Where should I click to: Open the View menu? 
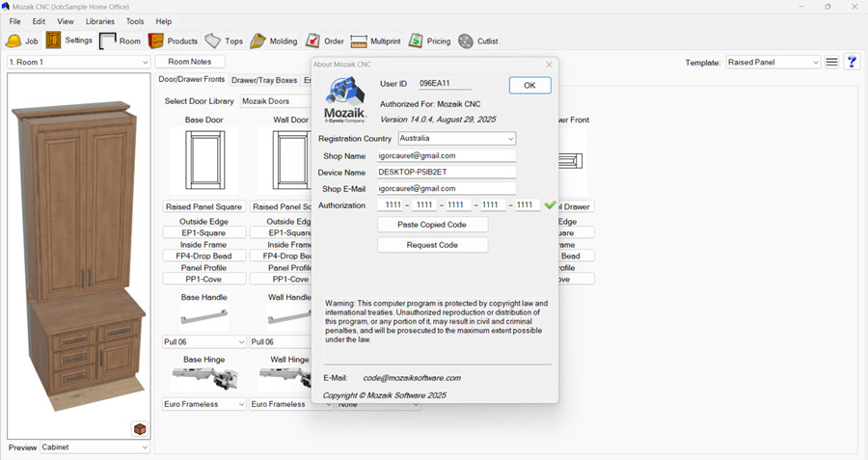pyautogui.click(x=66, y=21)
